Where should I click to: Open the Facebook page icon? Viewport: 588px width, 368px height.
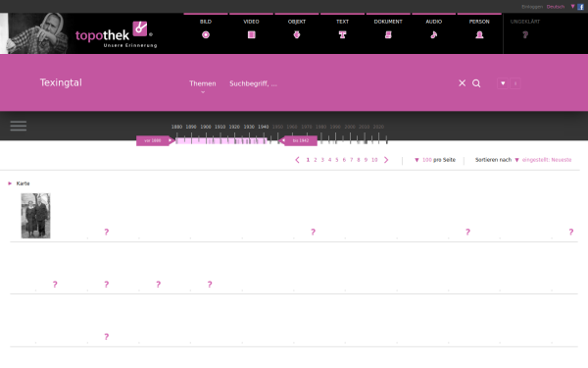580,7
